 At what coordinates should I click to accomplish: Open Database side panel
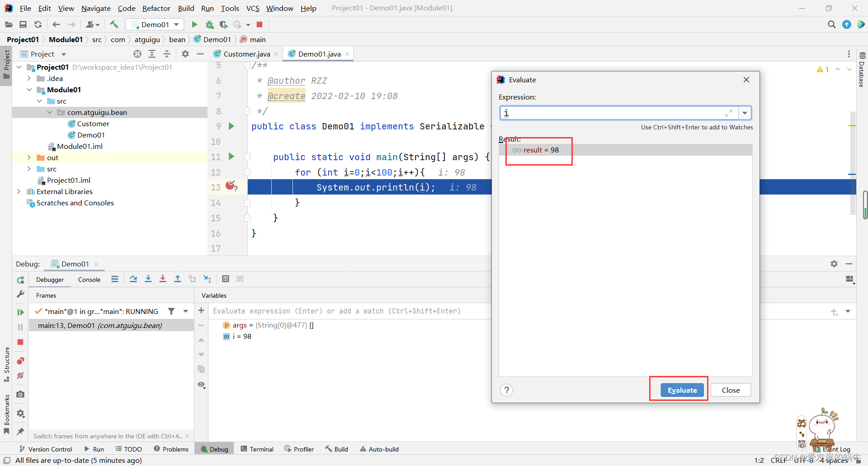click(862, 69)
